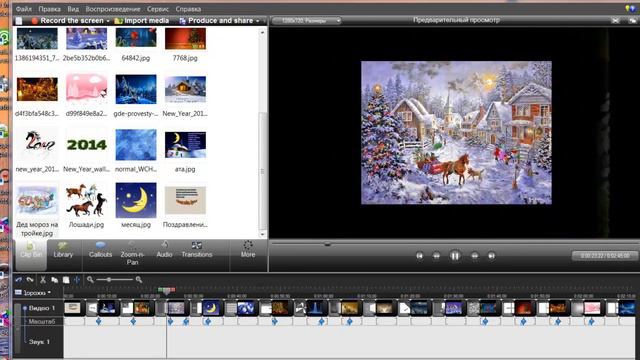Select the pink clip on timeline
The width and height of the screenshot is (640, 360).
(x=592, y=309)
